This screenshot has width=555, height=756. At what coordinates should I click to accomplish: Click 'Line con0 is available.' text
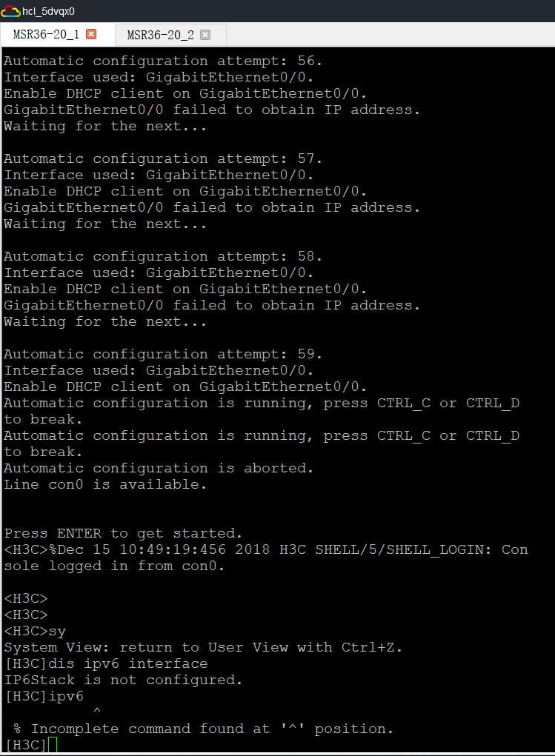(x=105, y=484)
